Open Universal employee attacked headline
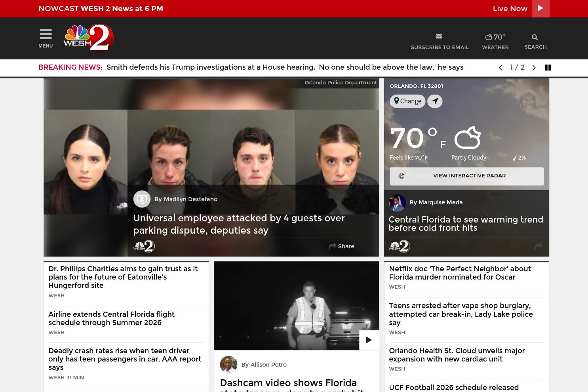588x392 pixels. coord(239,224)
